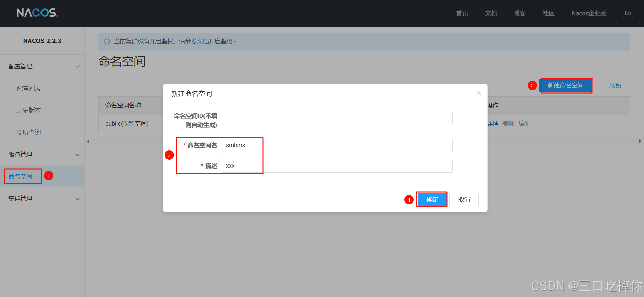644x297 pixels.
Task: Open the Nacos企业版 nav item
Action: pos(589,13)
